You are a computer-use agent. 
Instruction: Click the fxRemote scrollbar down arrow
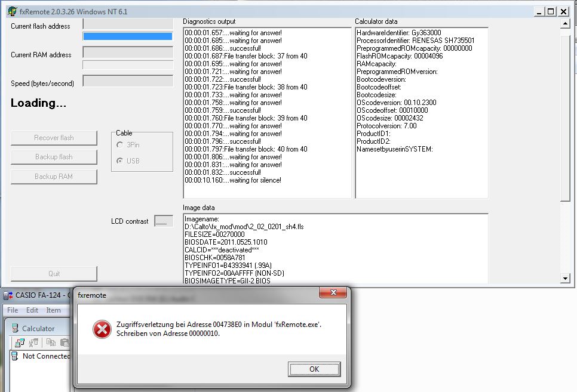pos(565,279)
